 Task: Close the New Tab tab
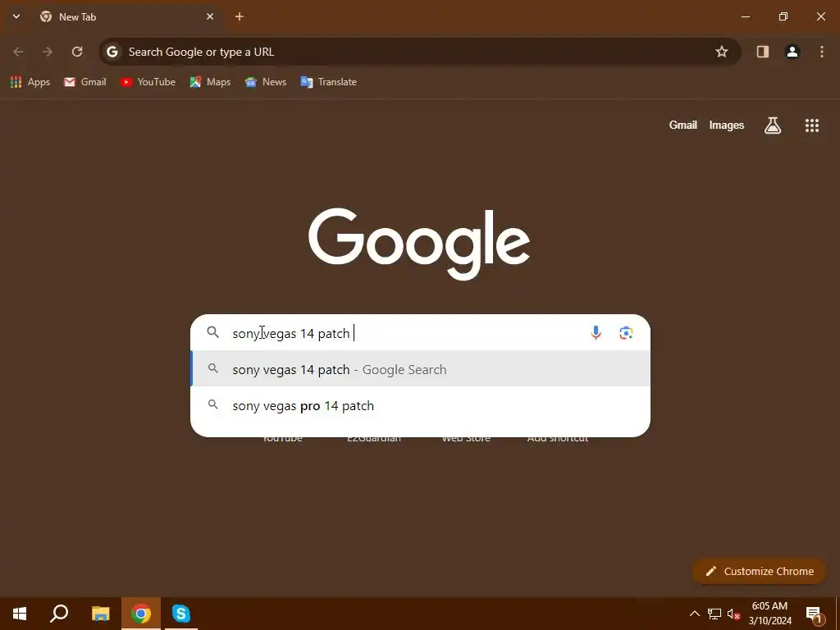[210, 16]
